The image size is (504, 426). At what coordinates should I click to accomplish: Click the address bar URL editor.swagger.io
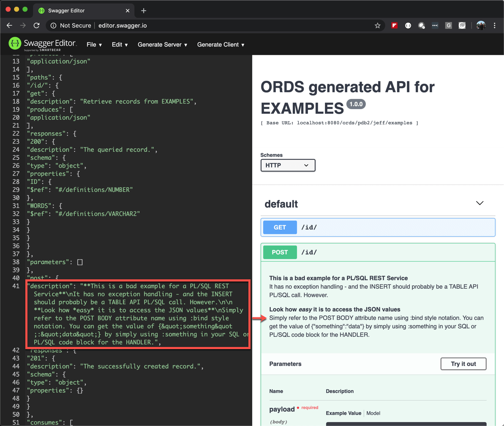(x=123, y=25)
